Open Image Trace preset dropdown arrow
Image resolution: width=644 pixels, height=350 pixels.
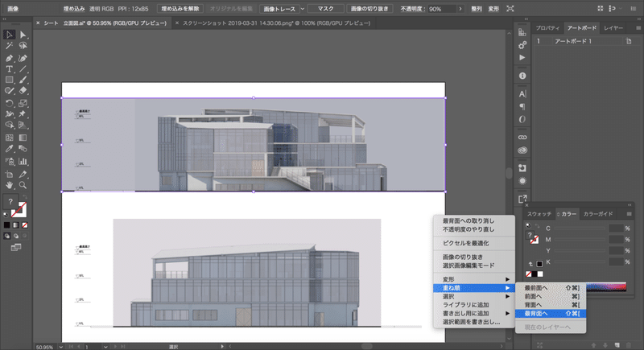303,9
